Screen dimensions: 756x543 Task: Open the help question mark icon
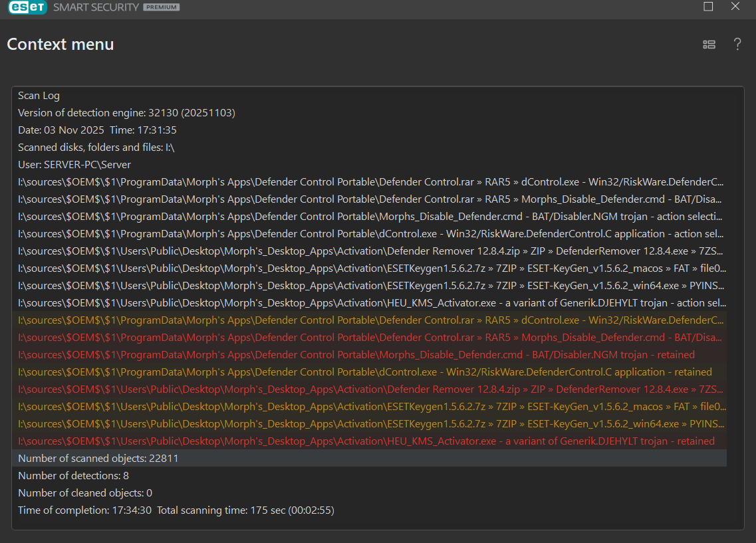tap(737, 45)
